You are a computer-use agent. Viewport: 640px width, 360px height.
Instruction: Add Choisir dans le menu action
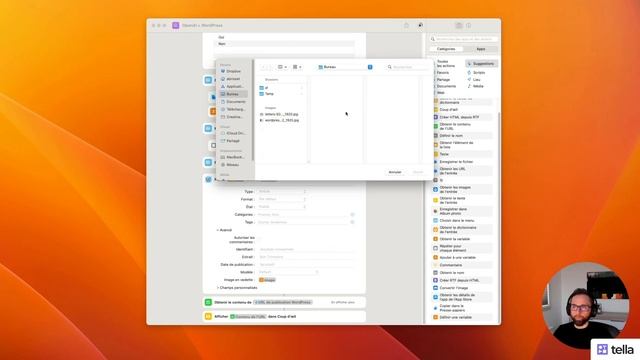(x=462, y=220)
